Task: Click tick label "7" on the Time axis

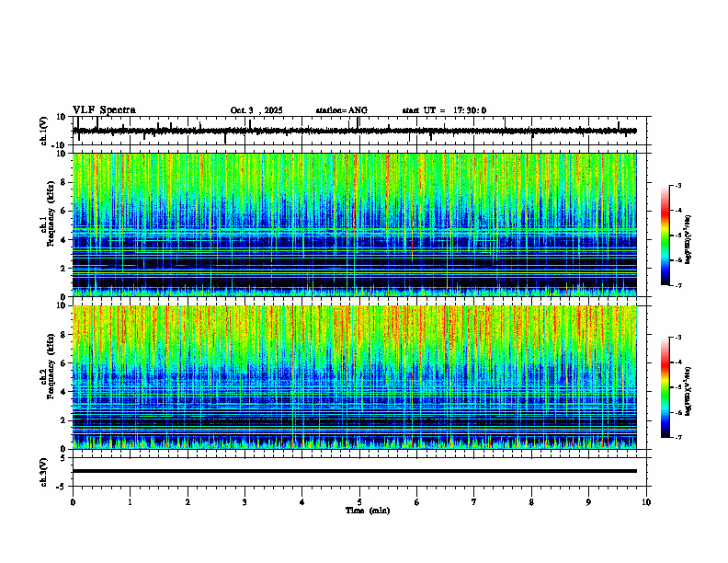Action: pyautogui.click(x=474, y=502)
